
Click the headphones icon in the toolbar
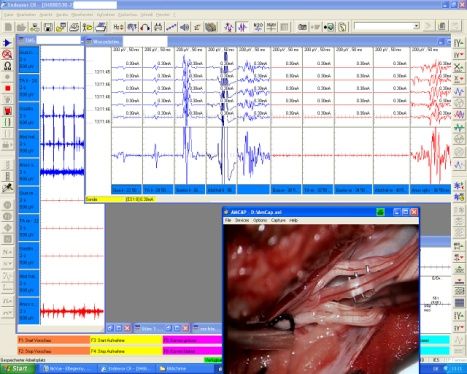(145, 27)
